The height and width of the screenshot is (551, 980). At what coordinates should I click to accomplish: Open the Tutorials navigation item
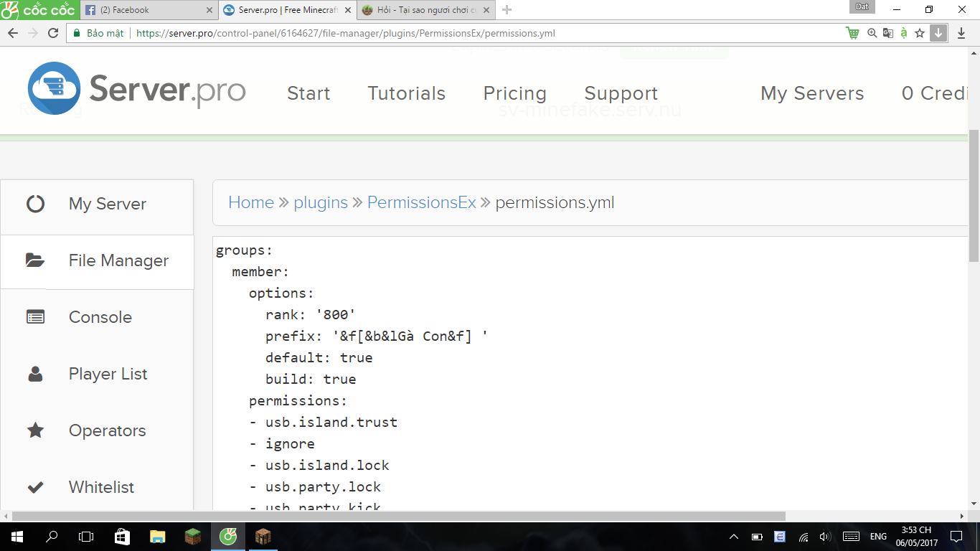(x=407, y=93)
